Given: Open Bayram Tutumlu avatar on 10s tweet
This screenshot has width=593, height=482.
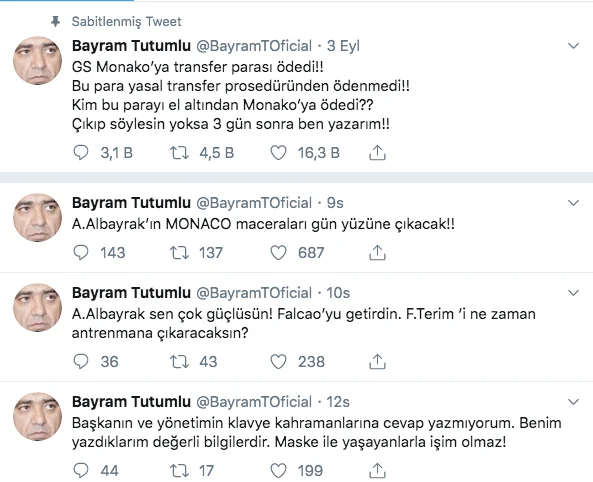Looking at the screenshot, I should [x=37, y=308].
